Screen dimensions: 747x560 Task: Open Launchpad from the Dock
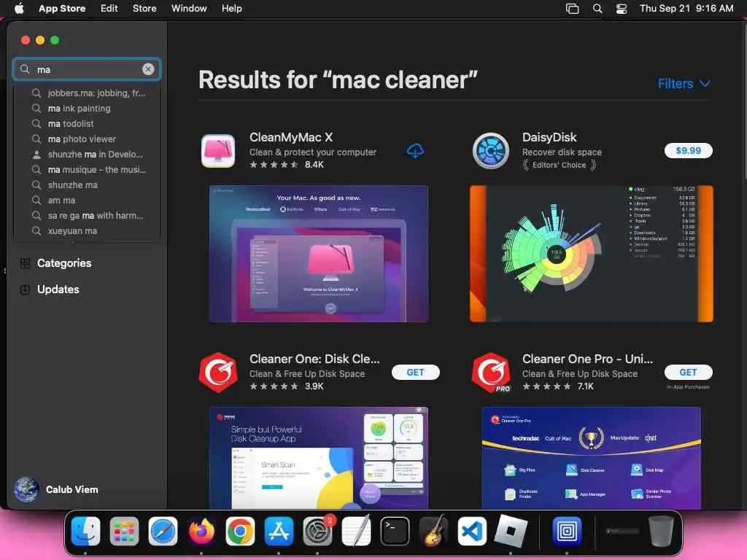(124, 531)
